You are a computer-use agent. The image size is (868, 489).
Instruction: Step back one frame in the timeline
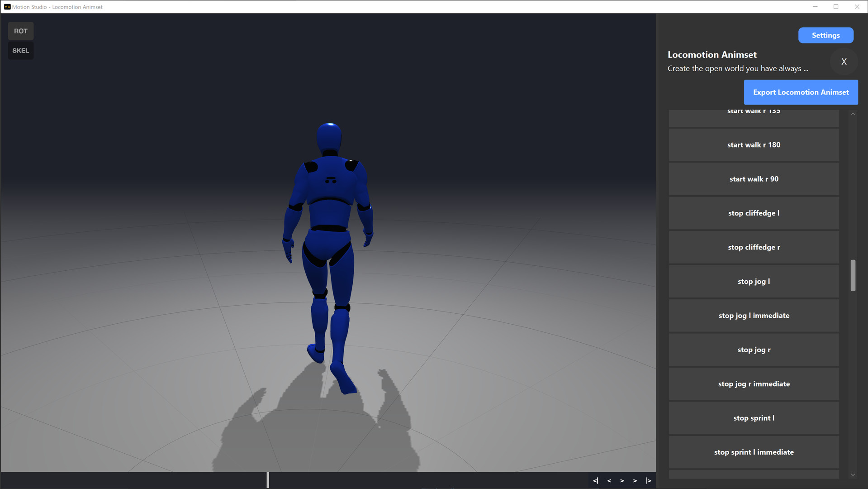tap(609, 480)
